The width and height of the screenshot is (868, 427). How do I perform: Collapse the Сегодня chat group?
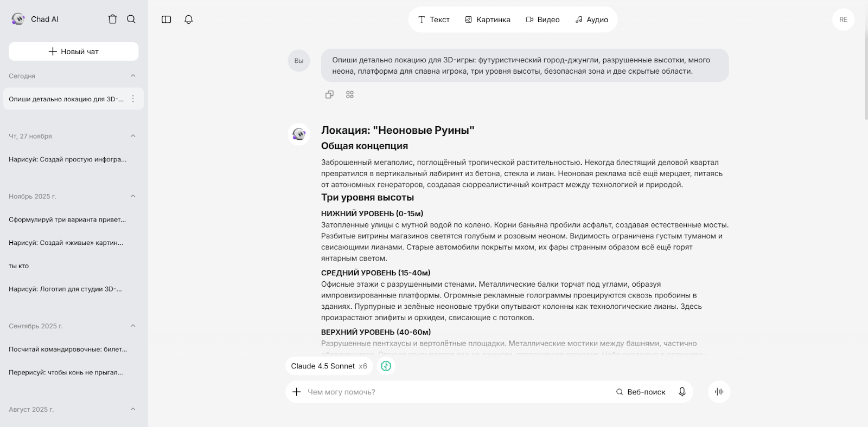[x=133, y=76]
